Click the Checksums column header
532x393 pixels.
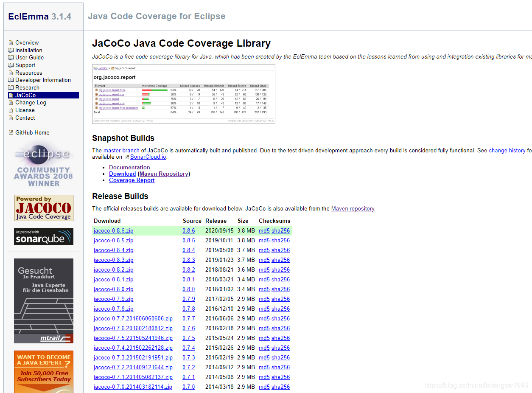(274, 221)
